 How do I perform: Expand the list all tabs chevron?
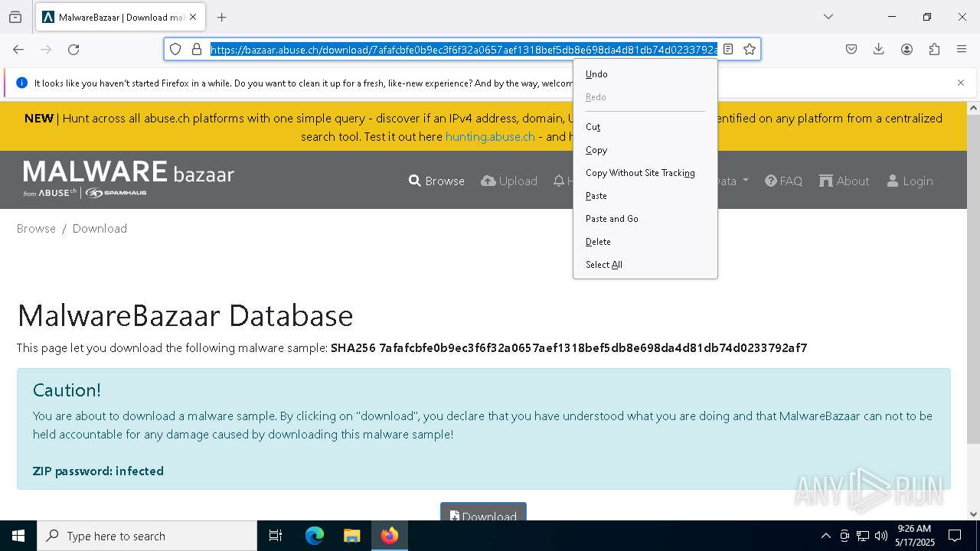[x=828, y=17]
